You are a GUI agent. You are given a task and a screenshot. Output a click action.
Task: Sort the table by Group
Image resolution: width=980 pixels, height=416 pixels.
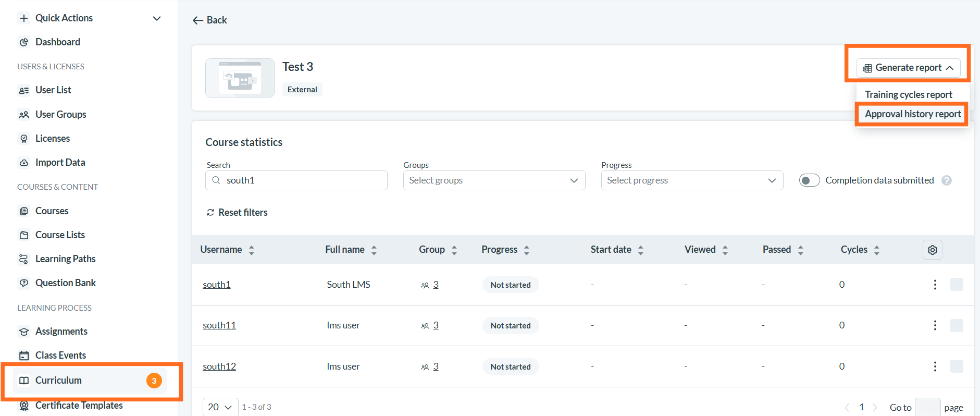pos(454,250)
